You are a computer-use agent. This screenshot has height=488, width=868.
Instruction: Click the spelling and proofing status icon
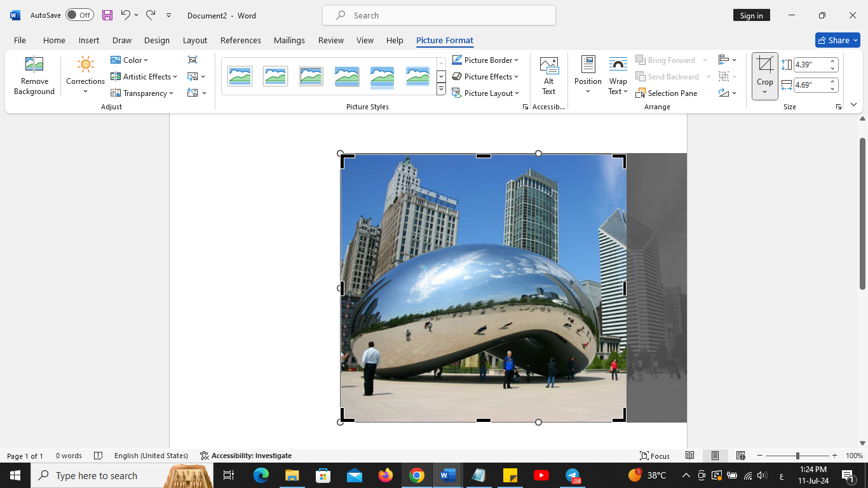click(x=98, y=456)
